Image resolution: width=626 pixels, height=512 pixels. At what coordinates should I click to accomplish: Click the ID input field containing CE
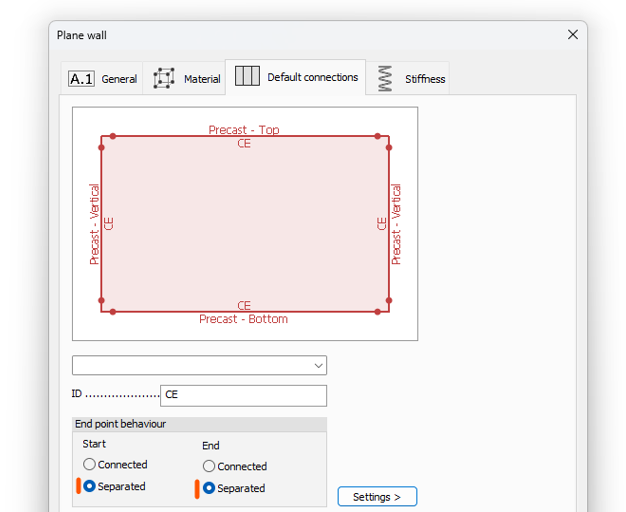tap(243, 395)
